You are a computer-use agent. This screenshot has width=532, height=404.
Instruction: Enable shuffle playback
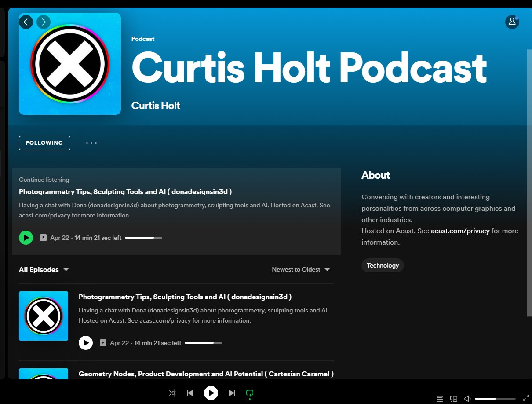[x=172, y=393]
